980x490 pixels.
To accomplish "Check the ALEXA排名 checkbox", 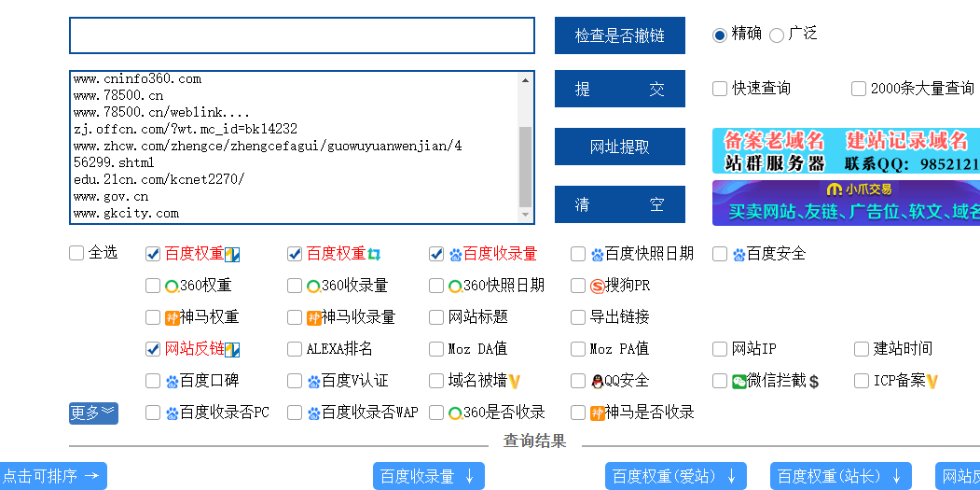I will (x=295, y=348).
